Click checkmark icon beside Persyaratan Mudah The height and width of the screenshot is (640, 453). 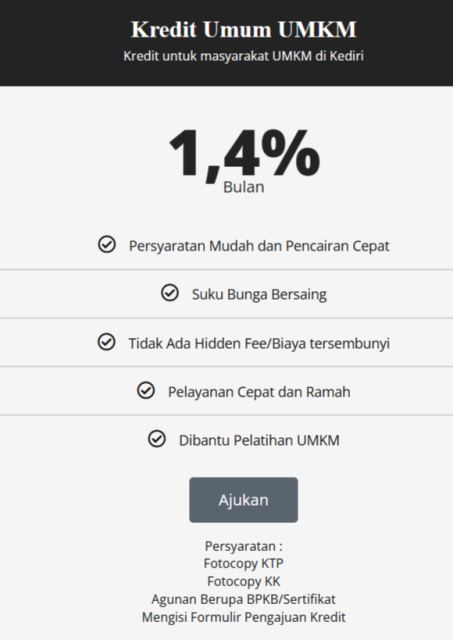(x=107, y=244)
